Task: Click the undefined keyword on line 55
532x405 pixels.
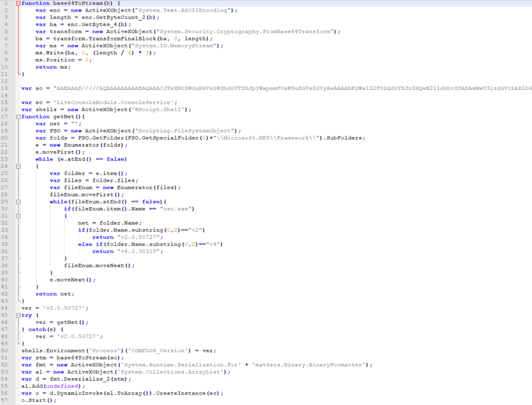Action: [62, 386]
